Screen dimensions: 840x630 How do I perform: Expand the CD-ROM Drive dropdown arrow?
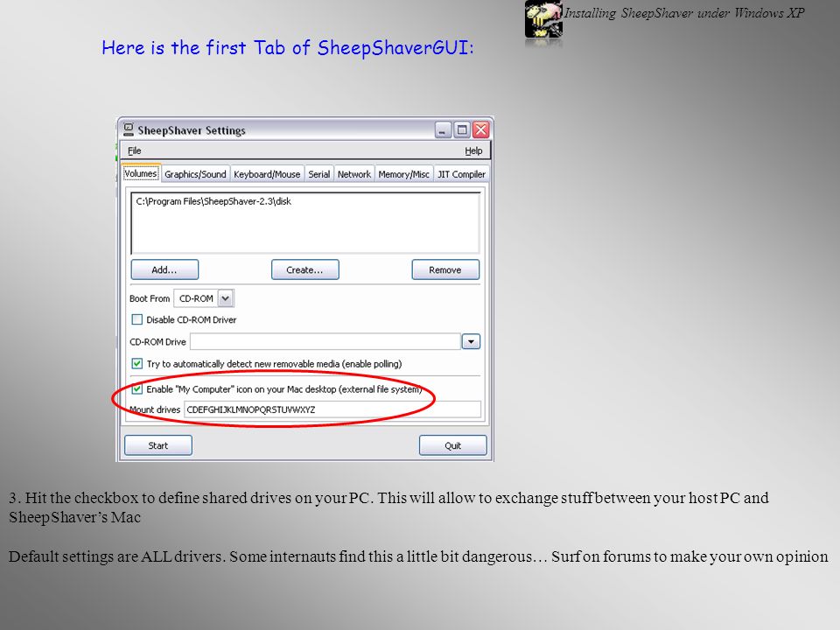[471, 342]
